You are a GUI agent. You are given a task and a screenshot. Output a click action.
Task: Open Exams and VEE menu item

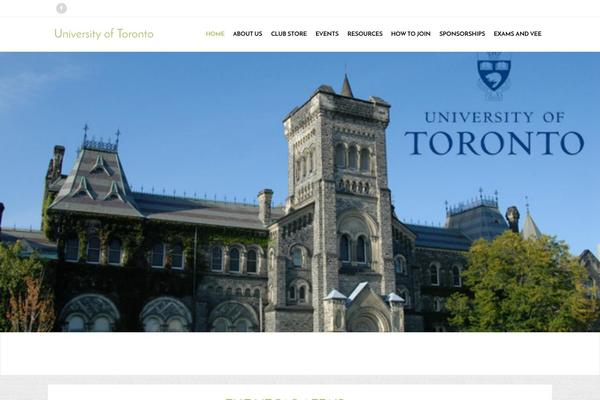coord(517,34)
